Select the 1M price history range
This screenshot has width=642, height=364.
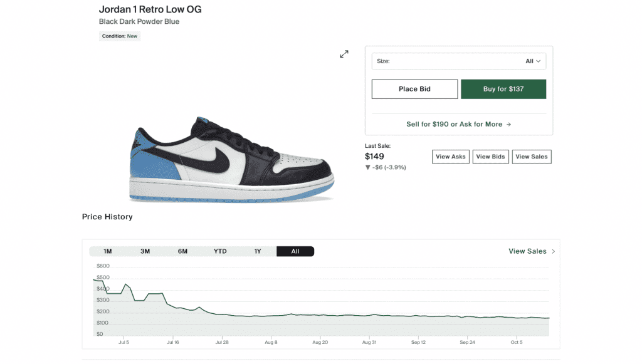pyautogui.click(x=108, y=251)
